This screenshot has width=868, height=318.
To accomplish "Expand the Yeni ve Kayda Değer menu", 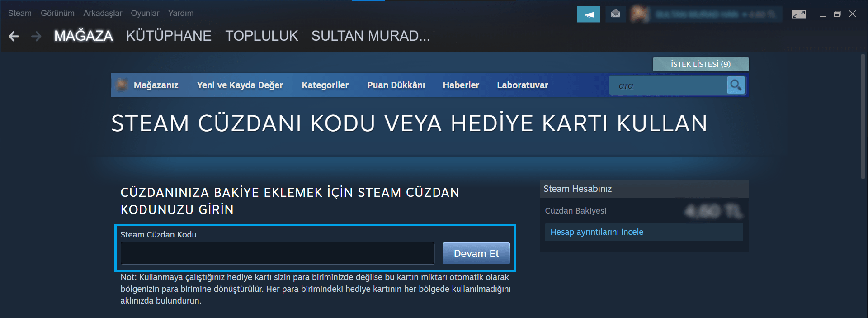I will point(240,85).
